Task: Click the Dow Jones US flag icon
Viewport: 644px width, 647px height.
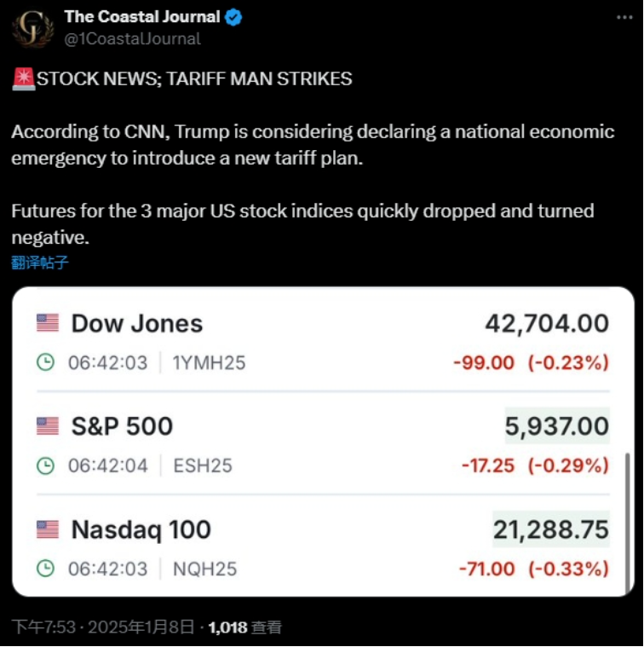Action: point(48,323)
